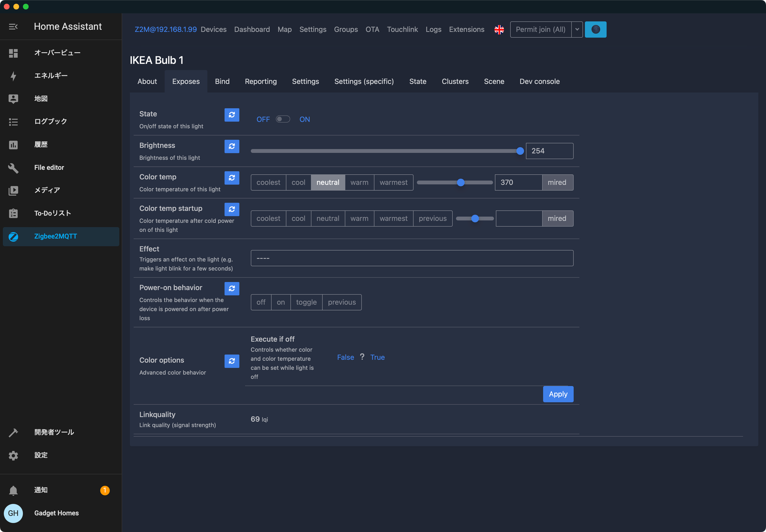Open the 通知 bell icon
Image resolution: width=766 pixels, height=532 pixels.
coord(13,490)
